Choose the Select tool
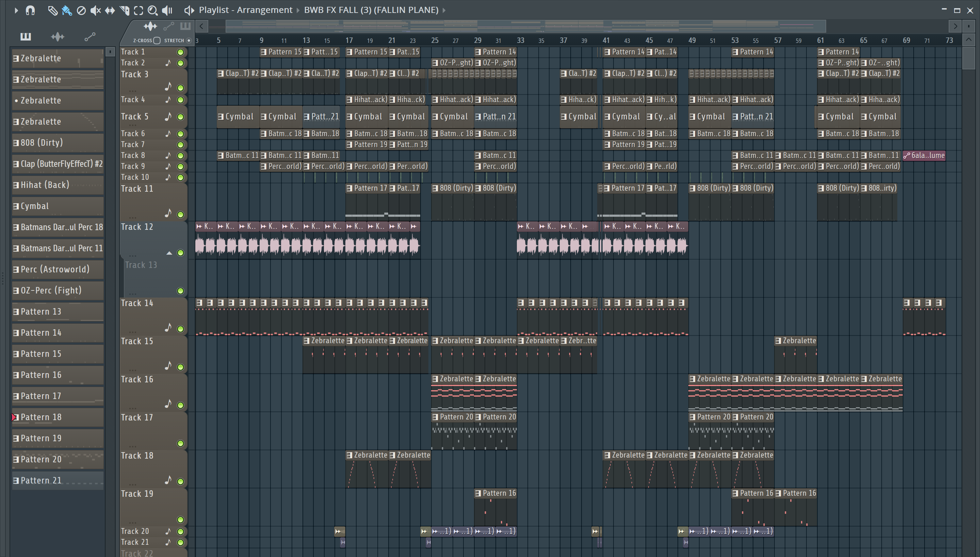Screen dimensions: 980x557 tap(138, 10)
